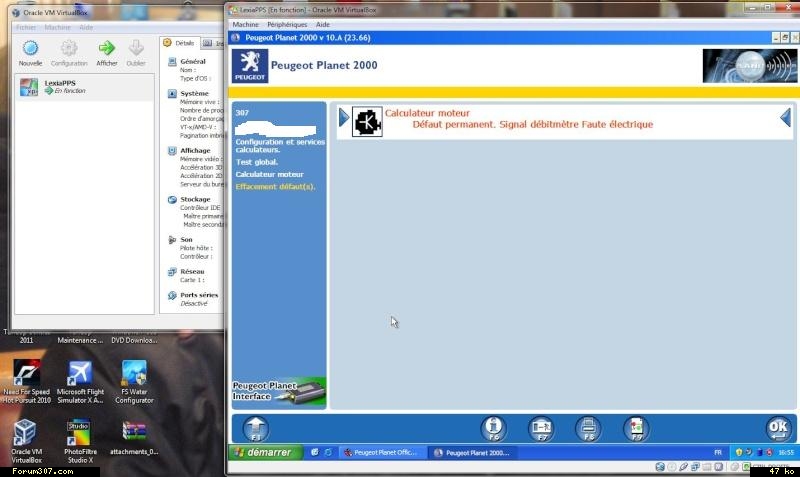Open the Aide menu of the VM window

coord(323,23)
